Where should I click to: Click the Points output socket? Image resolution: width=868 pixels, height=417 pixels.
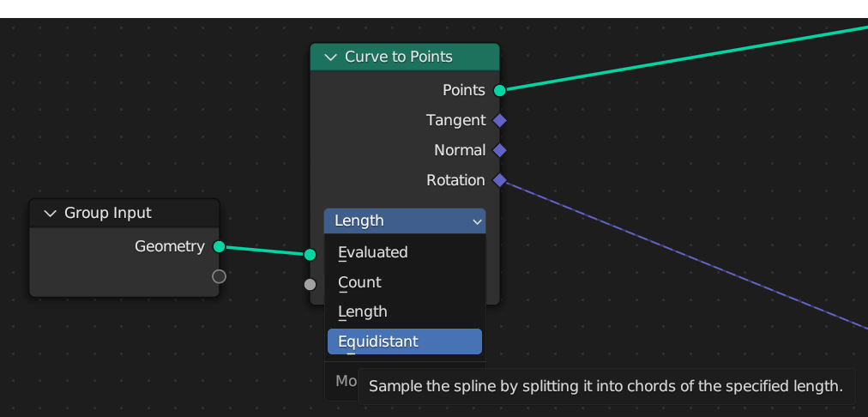[x=499, y=90]
